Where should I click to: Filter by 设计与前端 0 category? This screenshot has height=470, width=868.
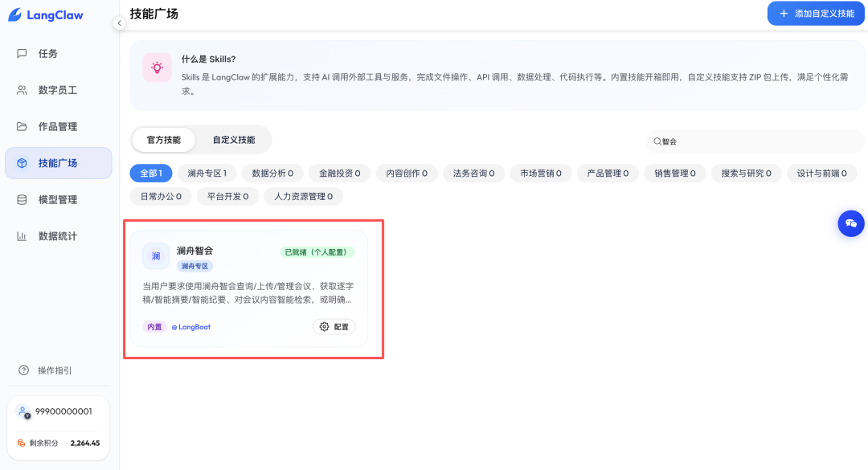(821, 174)
